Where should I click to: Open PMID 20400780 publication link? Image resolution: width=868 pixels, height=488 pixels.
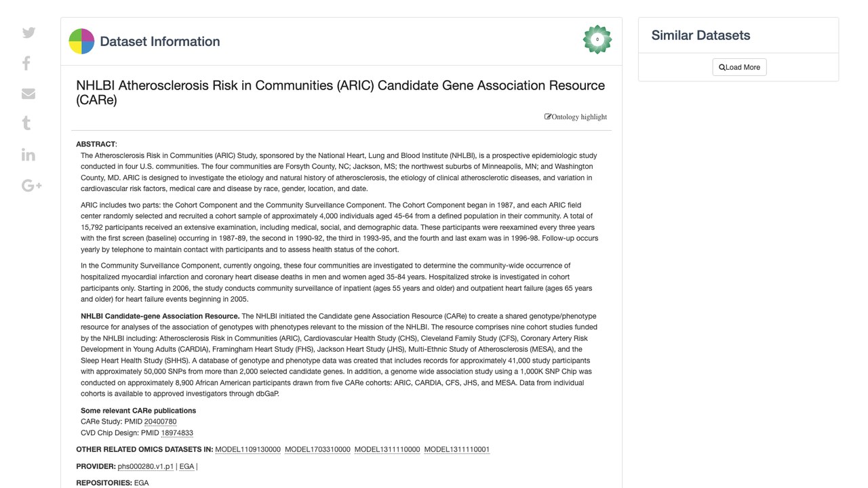[x=160, y=422]
